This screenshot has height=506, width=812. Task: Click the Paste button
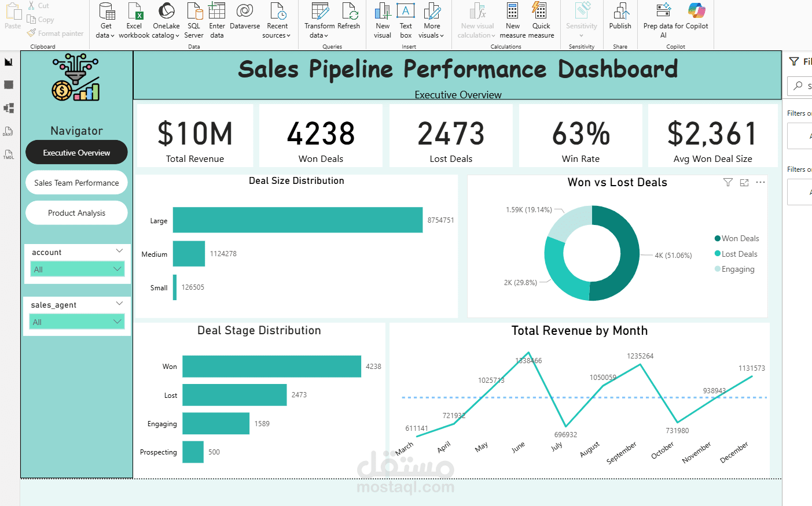coord(13,16)
